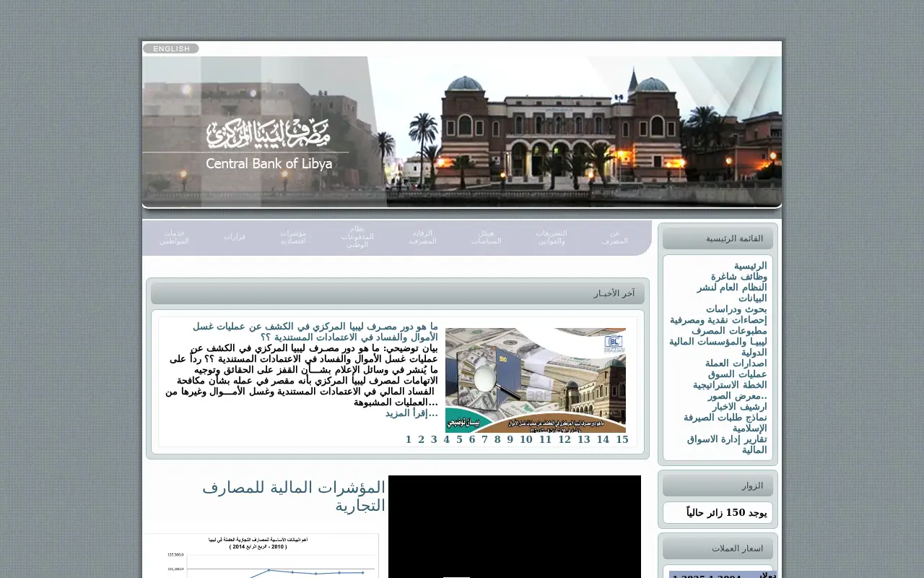The height and width of the screenshot is (578, 924).
Task: Go to news page 14
Action: point(603,439)
